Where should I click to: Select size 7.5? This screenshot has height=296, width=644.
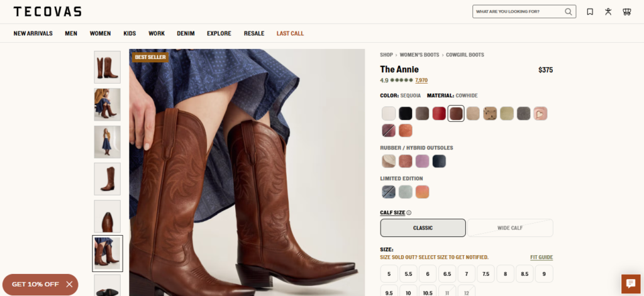point(486,274)
